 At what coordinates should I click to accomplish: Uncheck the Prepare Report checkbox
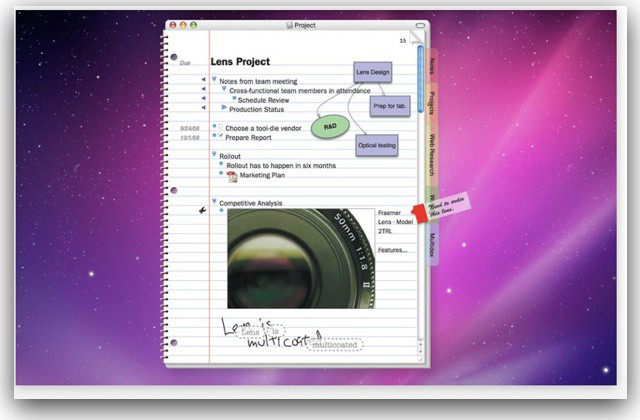click(x=220, y=136)
